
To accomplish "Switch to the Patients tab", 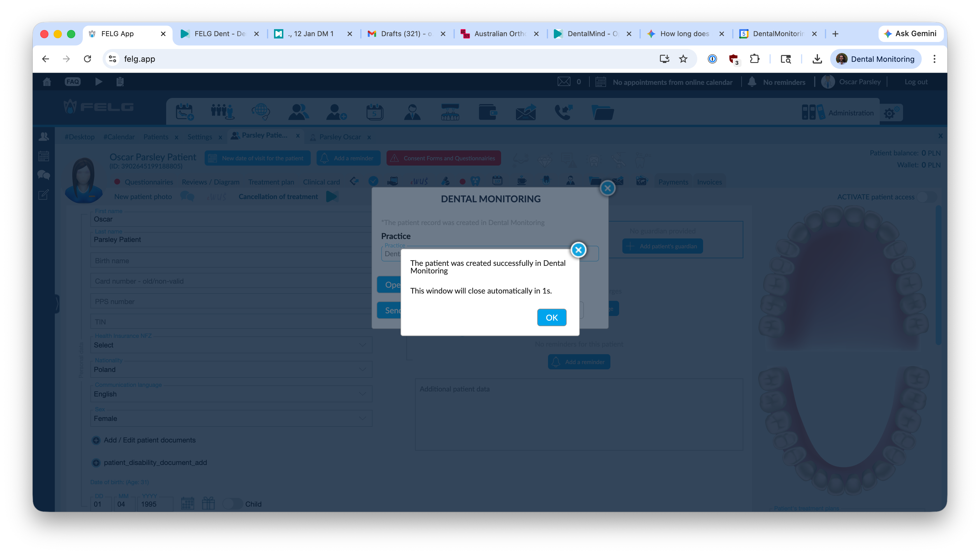I will [x=156, y=136].
